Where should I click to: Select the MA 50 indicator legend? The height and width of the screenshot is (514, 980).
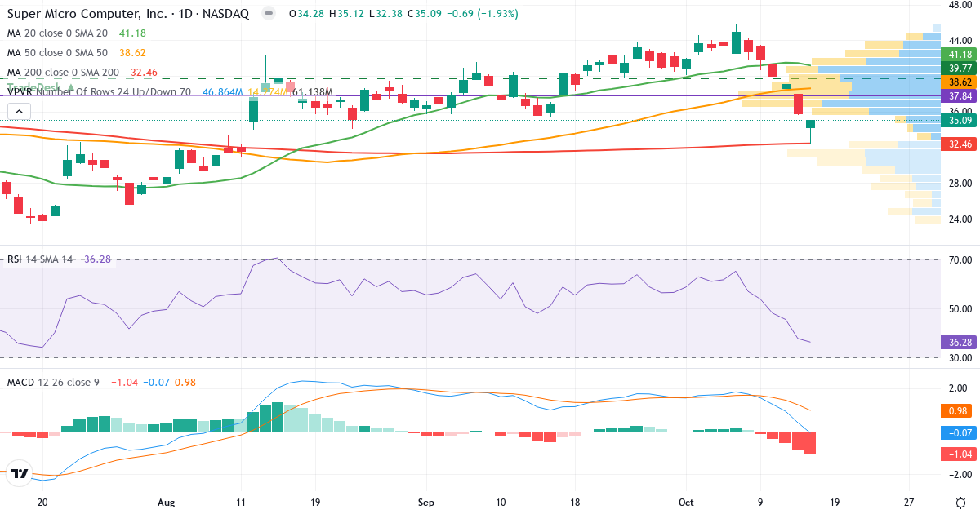coord(57,52)
